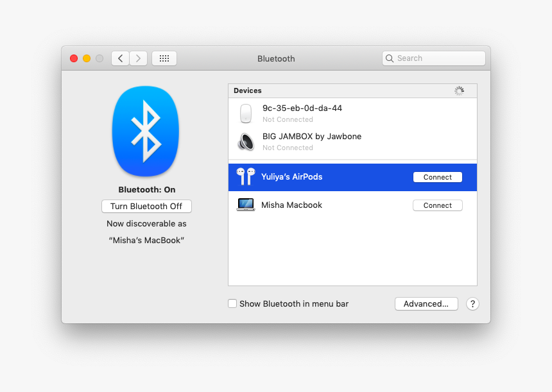Click the device icon for 9c-35-eb-0d-da-44
552x392 pixels.
(x=246, y=113)
